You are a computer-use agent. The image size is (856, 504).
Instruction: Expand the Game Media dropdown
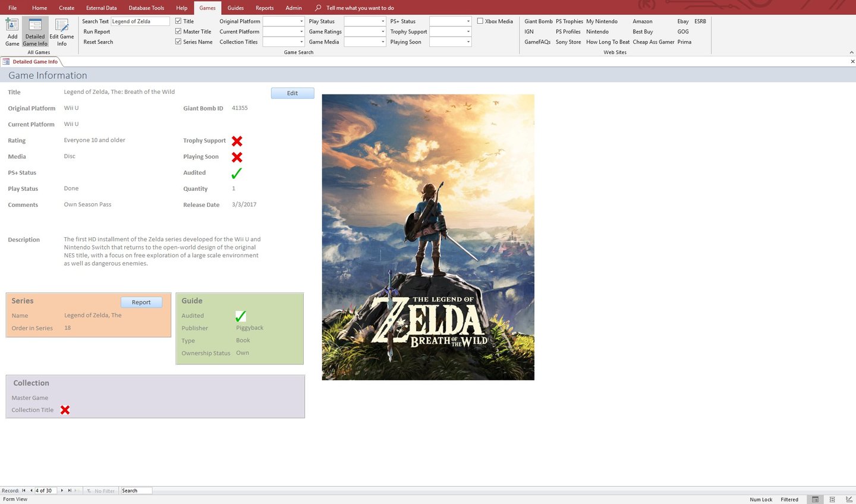coord(383,42)
